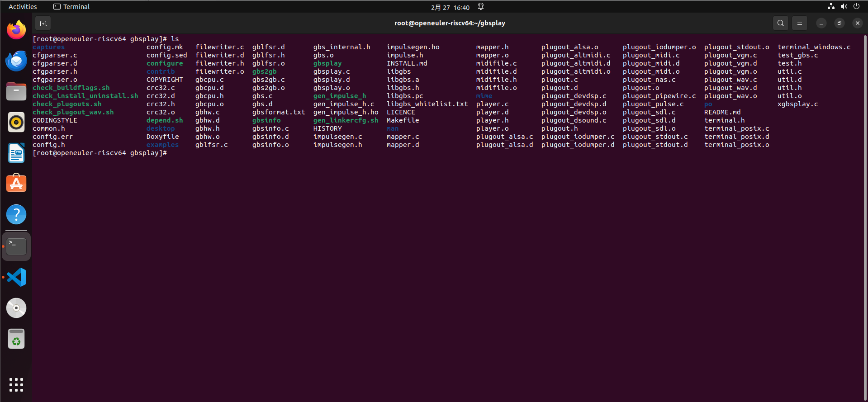The width and height of the screenshot is (868, 402).
Task: Click impulsegen.ho file name
Action: [413, 47]
